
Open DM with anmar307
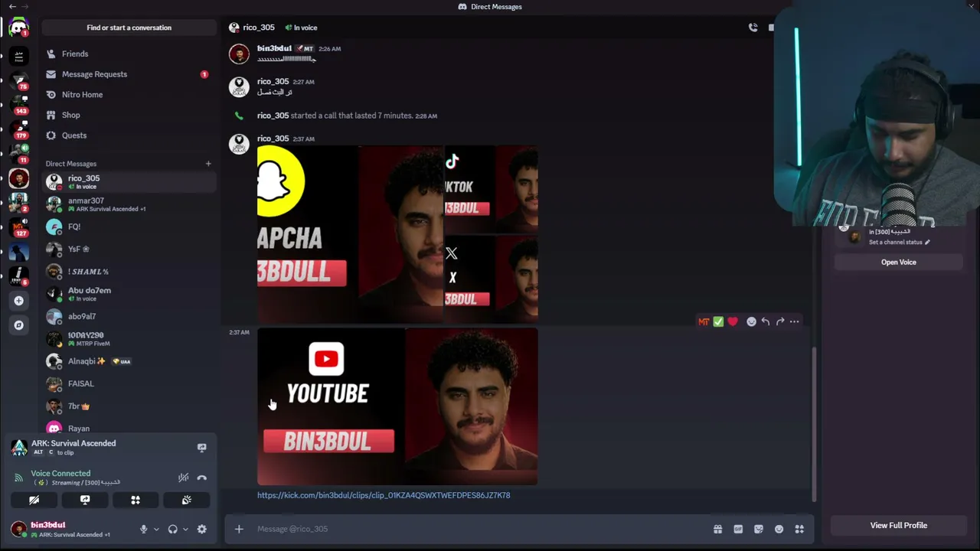129,204
